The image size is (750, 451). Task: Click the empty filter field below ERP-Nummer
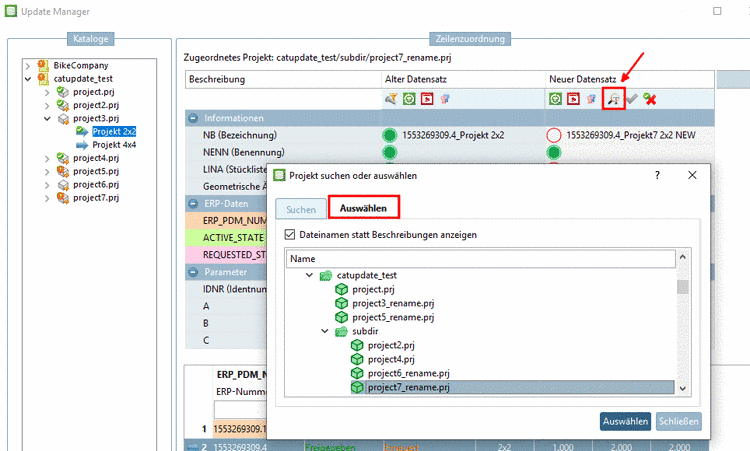coord(240,410)
